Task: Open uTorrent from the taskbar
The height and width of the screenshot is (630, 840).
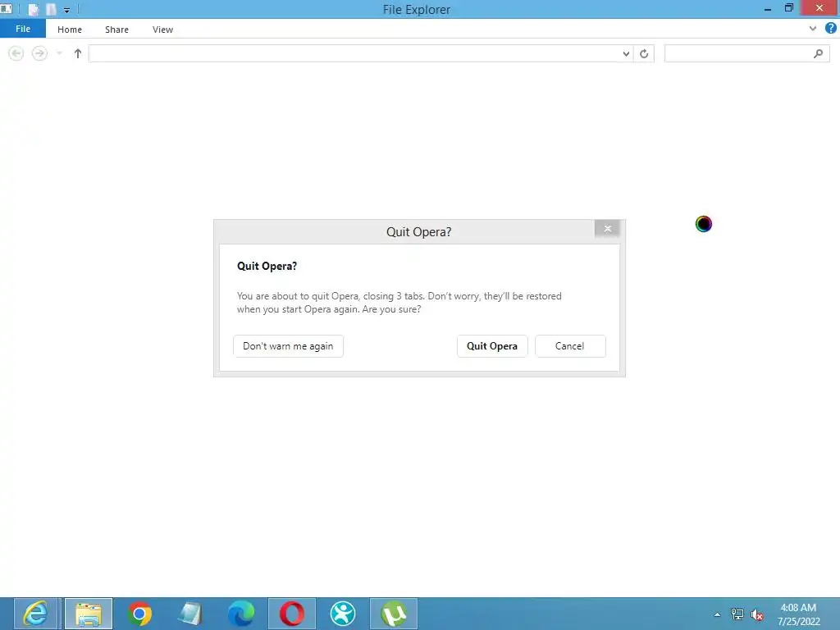Action: tap(394, 614)
